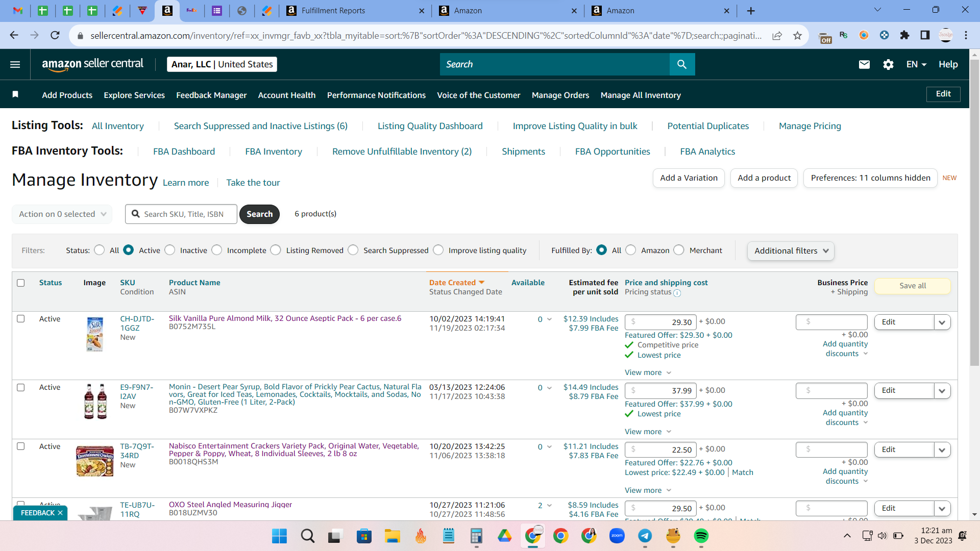Viewport: 980px width, 551px height.
Task: Click the price field for Nabisco Crackers
Action: pyautogui.click(x=660, y=449)
